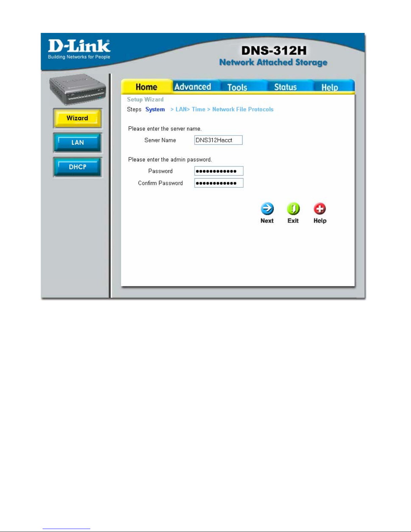The width and height of the screenshot is (411, 532).
Task: Click the 'Please enter the server name.' text
Action: (165, 129)
